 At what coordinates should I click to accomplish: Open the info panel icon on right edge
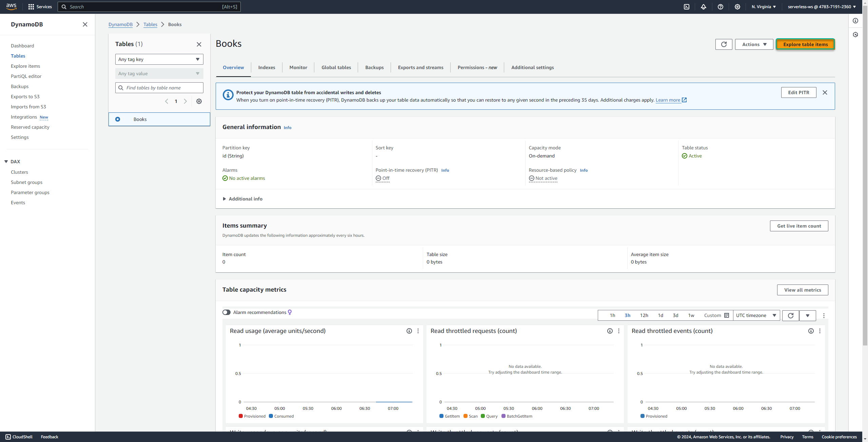(855, 21)
